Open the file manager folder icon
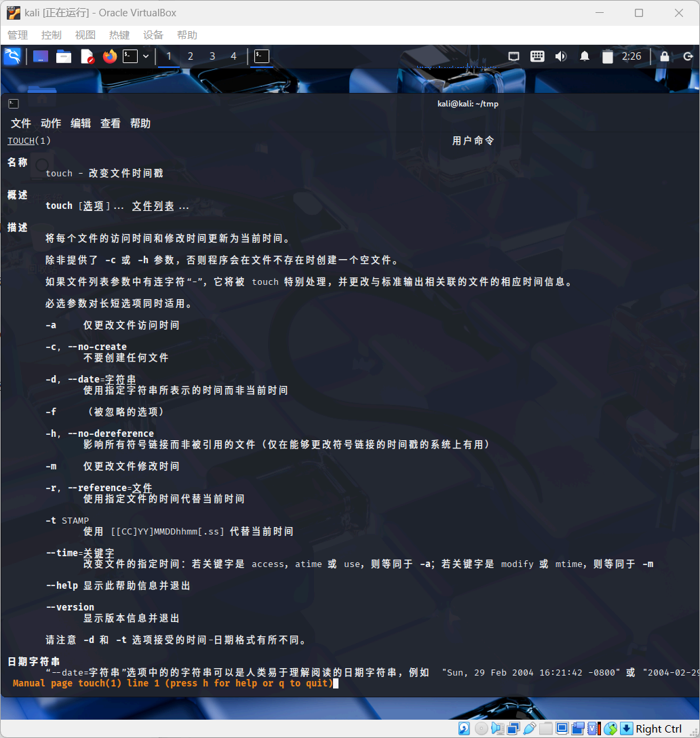The height and width of the screenshot is (738, 700). (64, 56)
